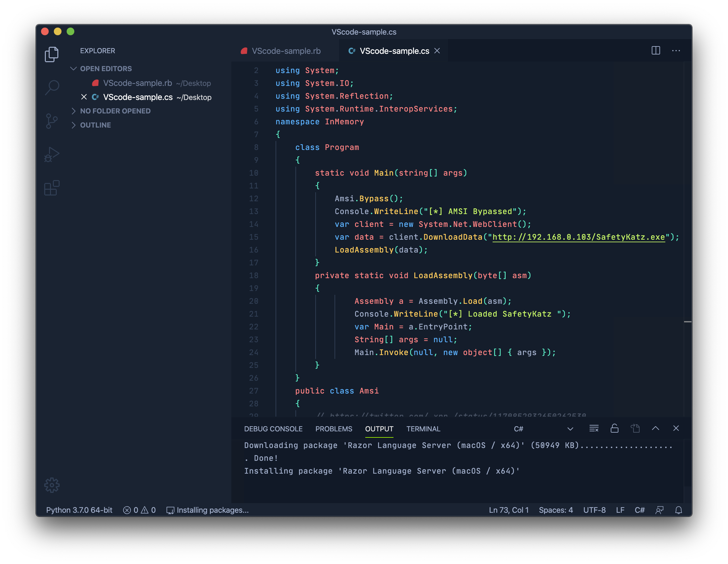Toggle output scroll lock icon
Screen dimensions: 728x564
pos(614,429)
